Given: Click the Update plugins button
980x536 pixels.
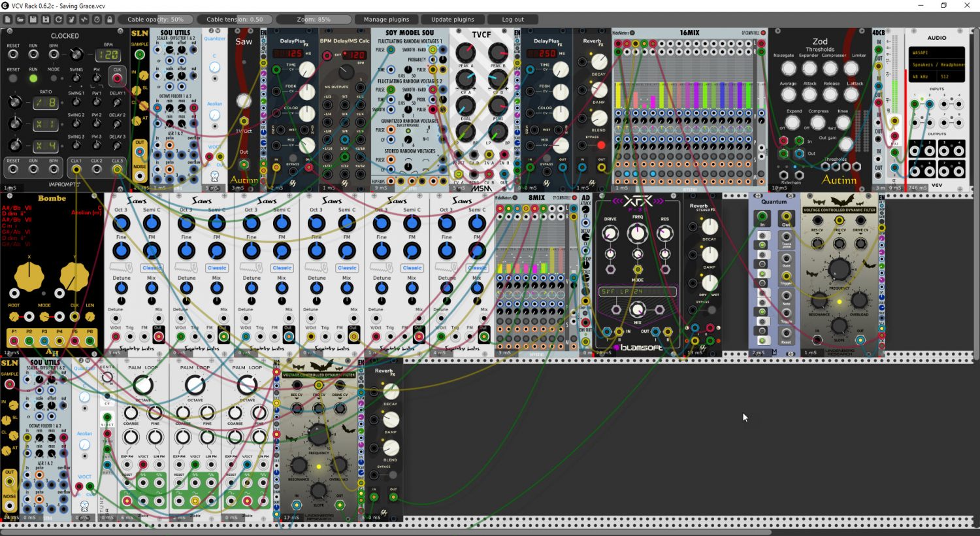Looking at the screenshot, I should click(452, 20).
